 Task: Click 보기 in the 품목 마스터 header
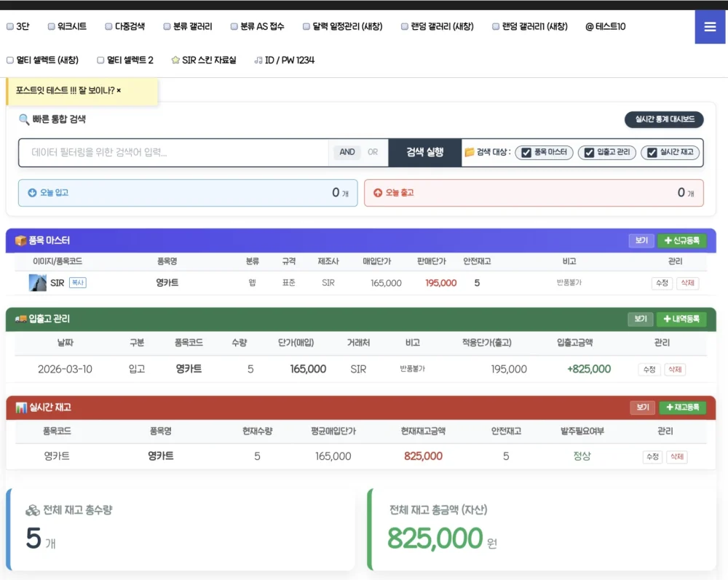click(x=641, y=240)
